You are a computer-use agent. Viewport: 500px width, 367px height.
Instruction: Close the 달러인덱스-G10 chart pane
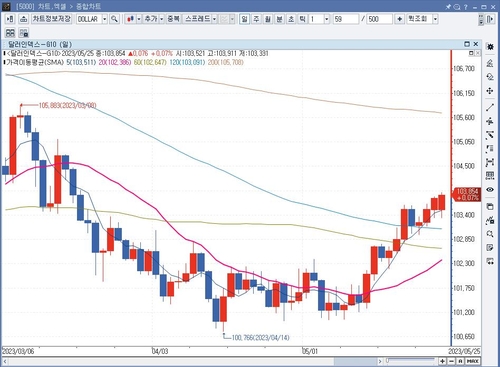[476, 44]
